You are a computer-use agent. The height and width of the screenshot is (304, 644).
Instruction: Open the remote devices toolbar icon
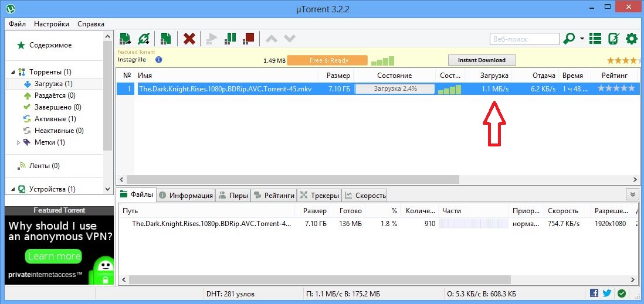click(613, 39)
